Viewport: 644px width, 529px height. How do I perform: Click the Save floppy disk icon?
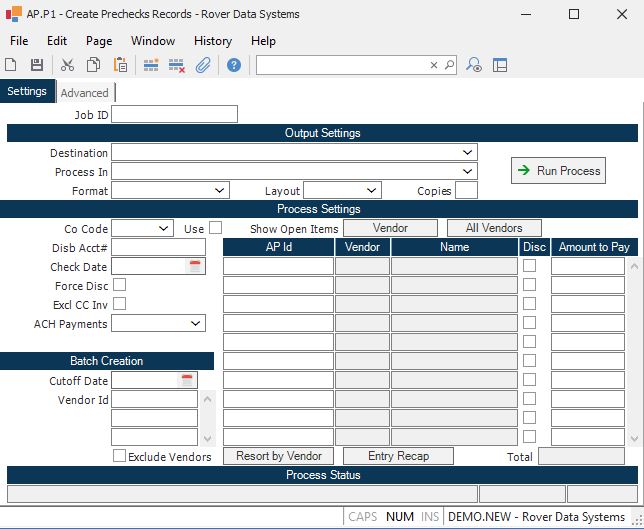37,65
